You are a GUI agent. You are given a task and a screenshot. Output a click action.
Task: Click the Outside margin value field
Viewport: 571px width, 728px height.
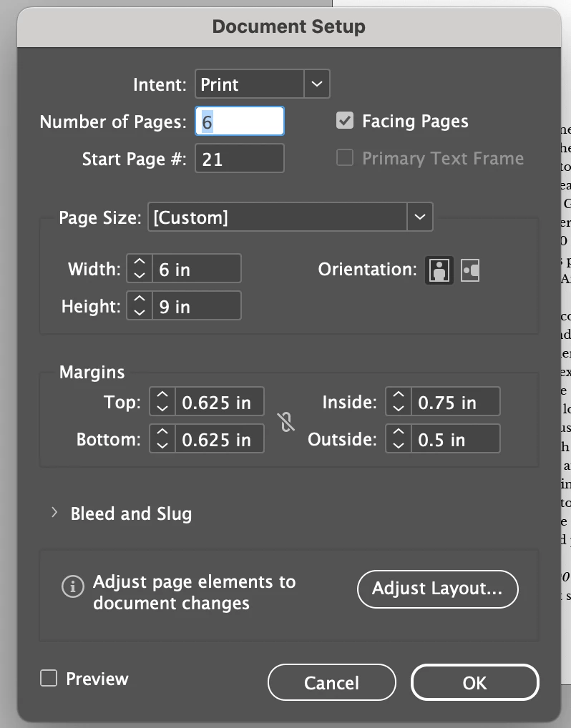tap(456, 439)
